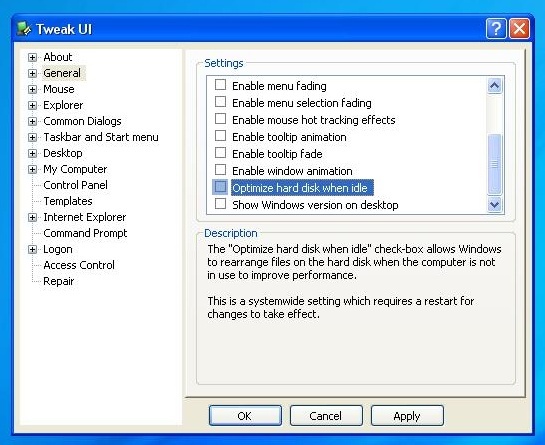
Task: Select the Enable window animation label
Action: tap(292, 171)
